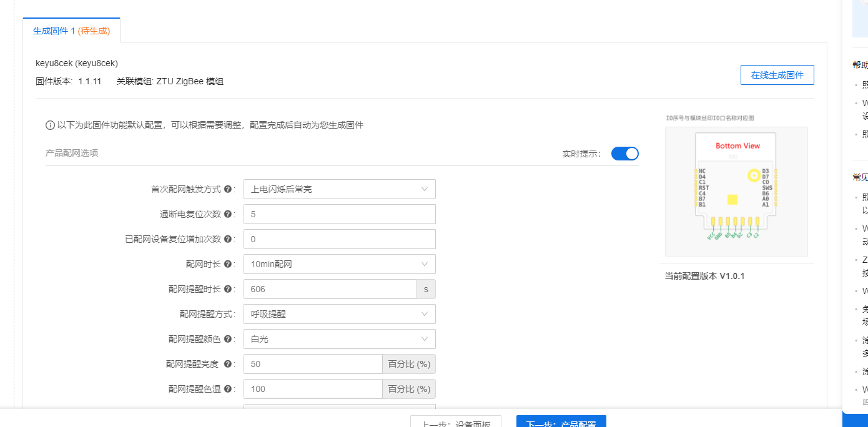Go back to previous step 设备面板
The image size is (868, 427).
click(x=455, y=422)
